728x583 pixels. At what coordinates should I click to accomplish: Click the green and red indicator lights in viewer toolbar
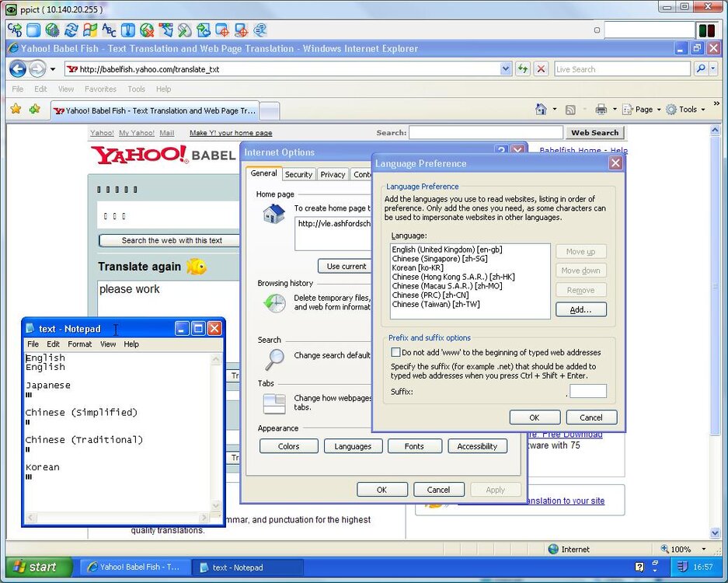(x=707, y=30)
